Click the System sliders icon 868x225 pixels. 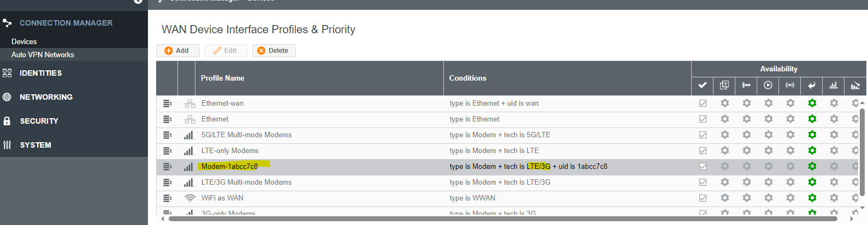click(x=7, y=145)
